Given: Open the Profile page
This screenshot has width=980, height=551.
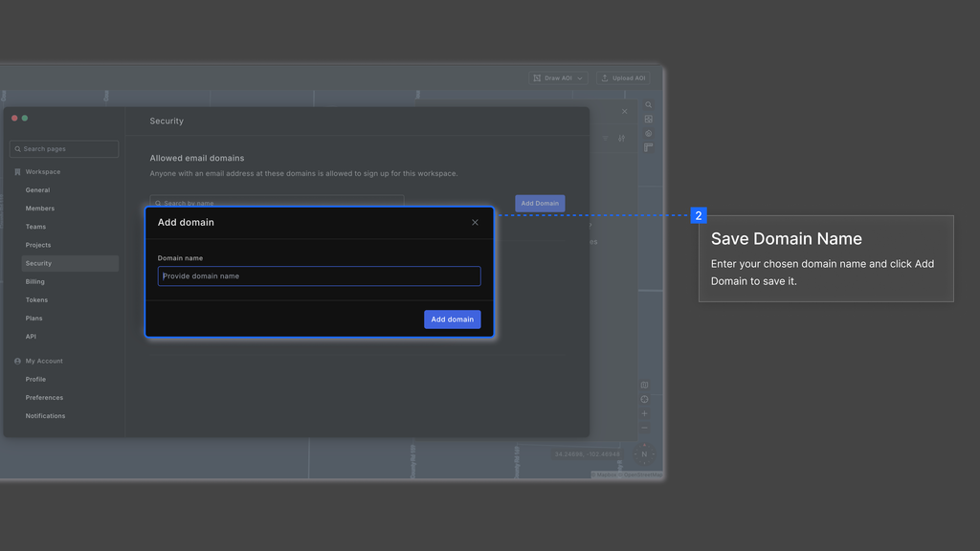Looking at the screenshot, I should (x=35, y=379).
